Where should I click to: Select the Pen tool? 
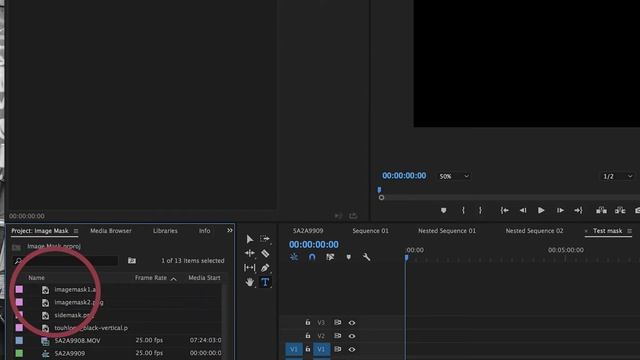[265, 268]
